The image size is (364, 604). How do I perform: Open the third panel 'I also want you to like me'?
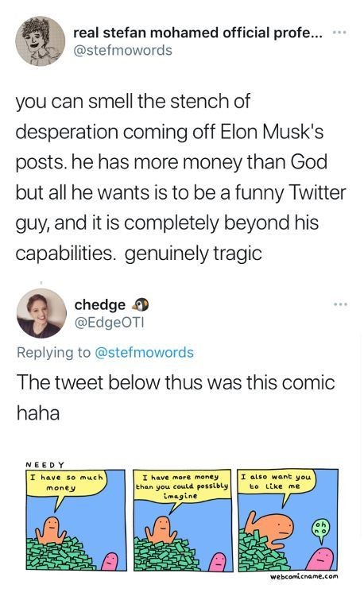[x=288, y=520]
